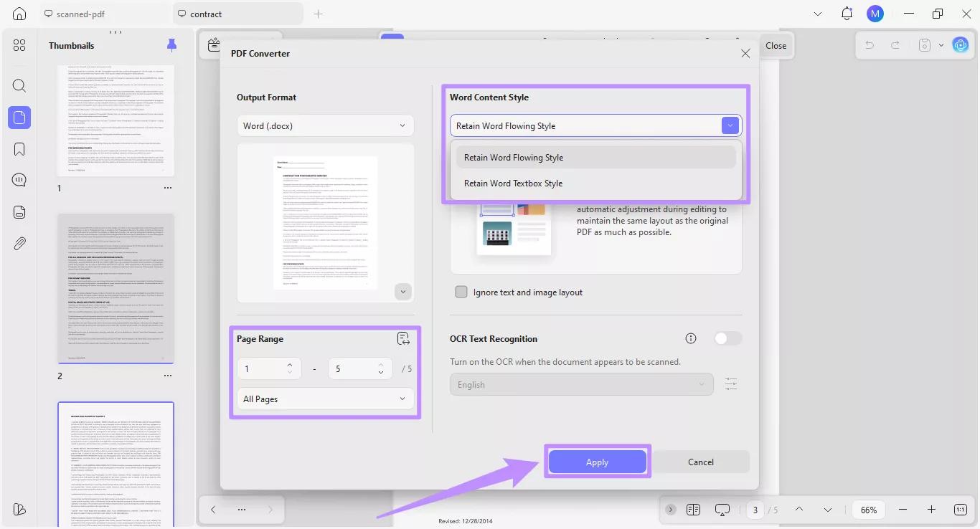The height and width of the screenshot is (529, 980).
Task: Open the Comments panel icon
Action: [19, 180]
